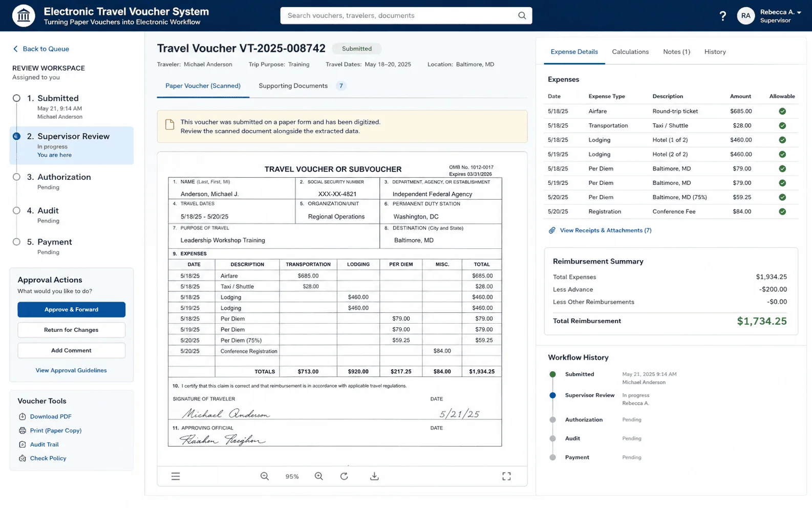This screenshot has height=508, width=812.
Task: Download the scanned voucher from viewer toolbar
Action: 374,476
